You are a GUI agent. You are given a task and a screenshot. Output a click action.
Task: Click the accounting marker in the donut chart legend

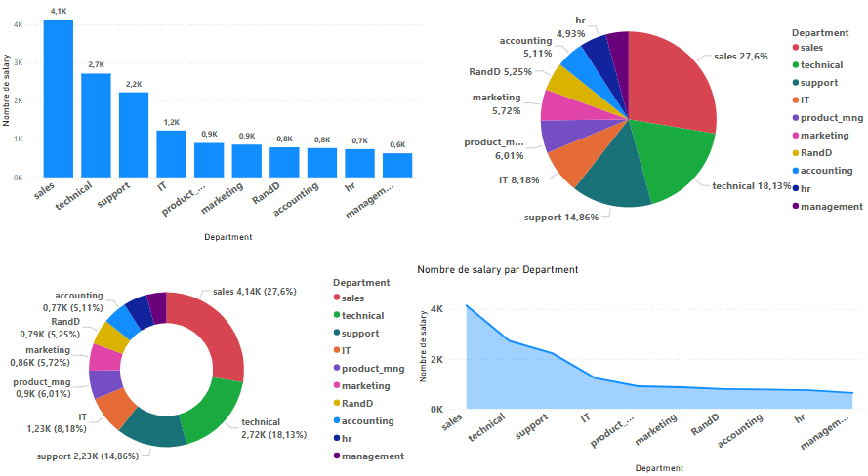337,421
